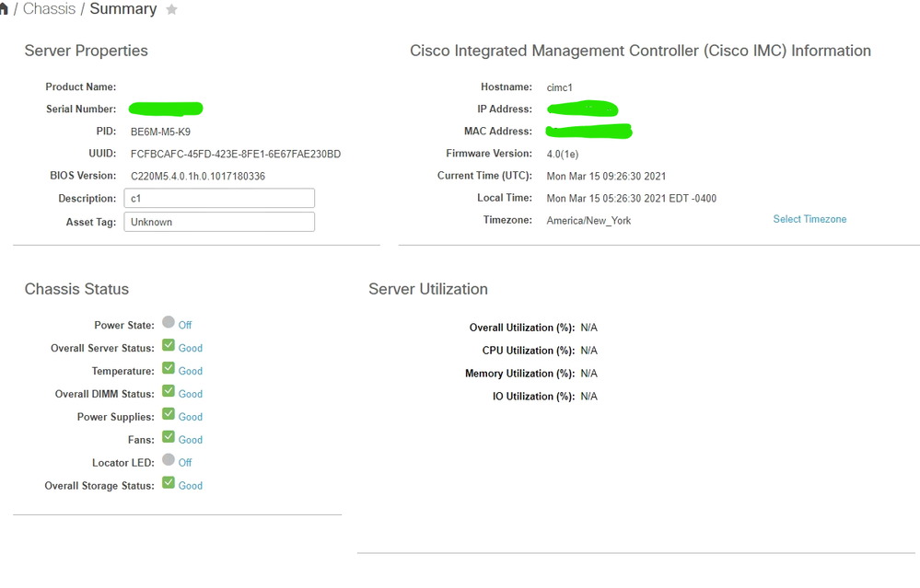This screenshot has width=920, height=588.
Task: Click the IP Address label
Action: pos(505,109)
